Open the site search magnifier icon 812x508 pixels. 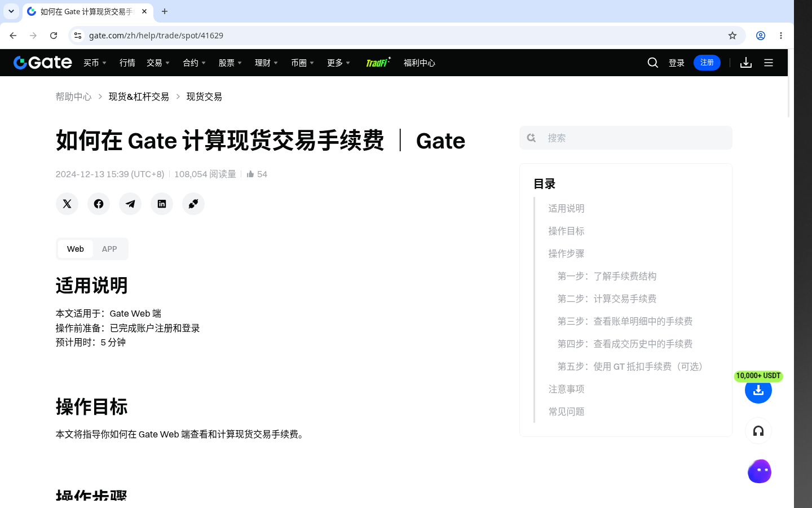coord(653,63)
